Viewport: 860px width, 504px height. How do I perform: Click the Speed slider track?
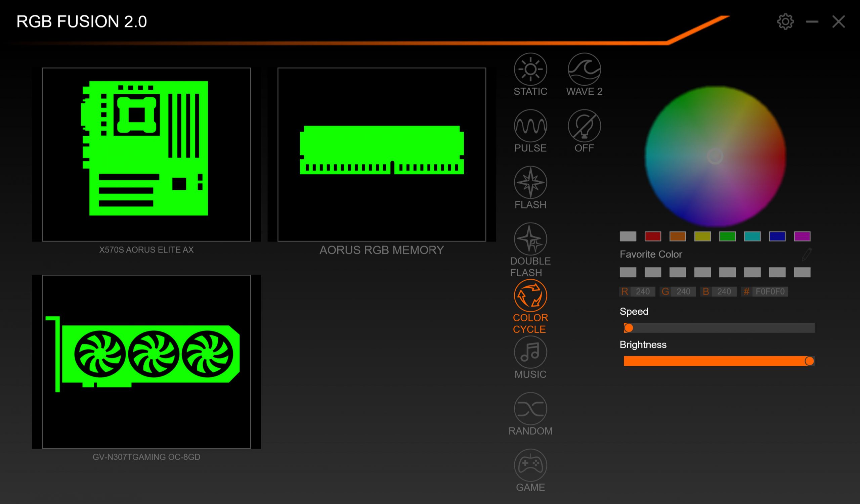(x=719, y=328)
